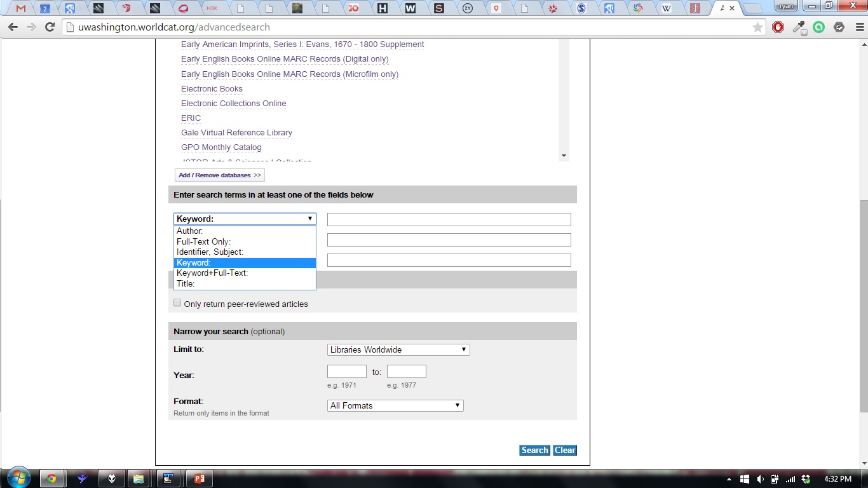Open the green circular extension icon

point(819,27)
